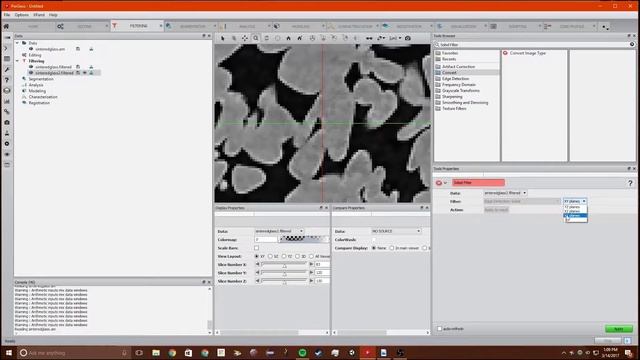Toggle visibility eye of selected filtered dataset

[x=85, y=73]
